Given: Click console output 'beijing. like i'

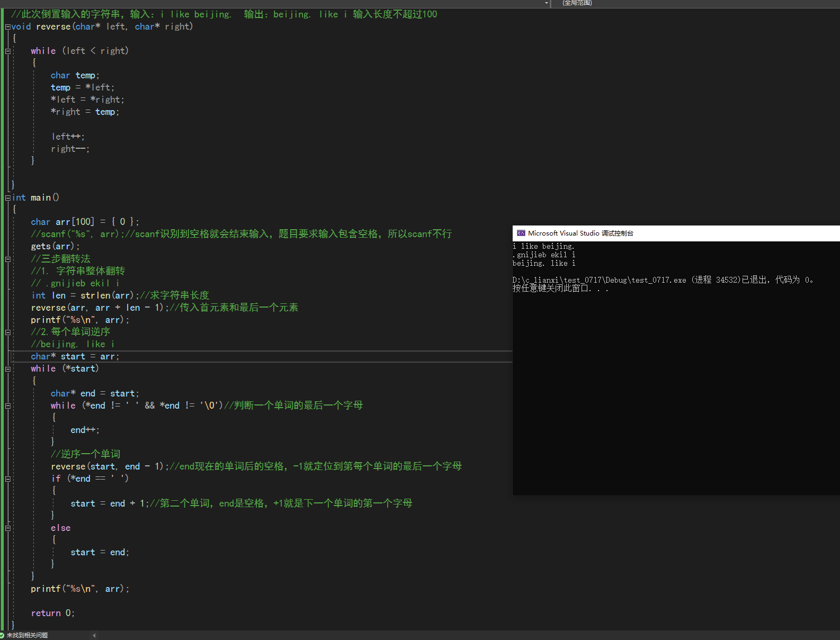Looking at the screenshot, I should (x=544, y=264).
